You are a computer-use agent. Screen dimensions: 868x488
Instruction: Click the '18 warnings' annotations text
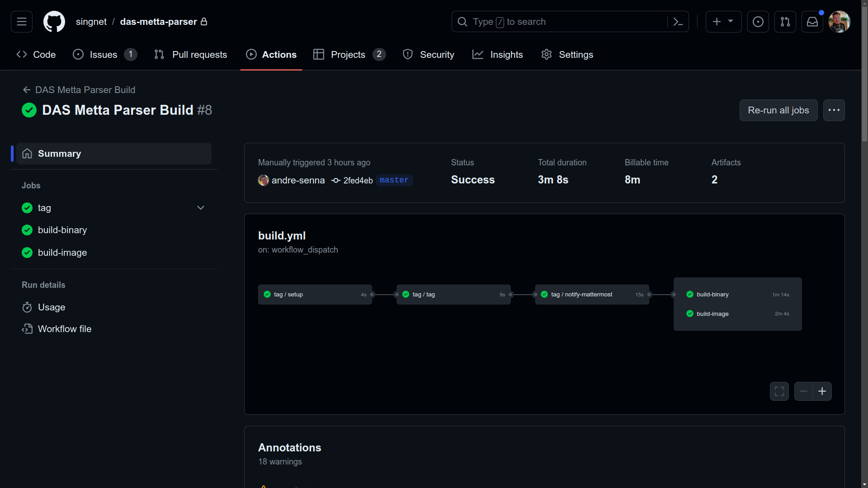pyautogui.click(x=280, y=462)
